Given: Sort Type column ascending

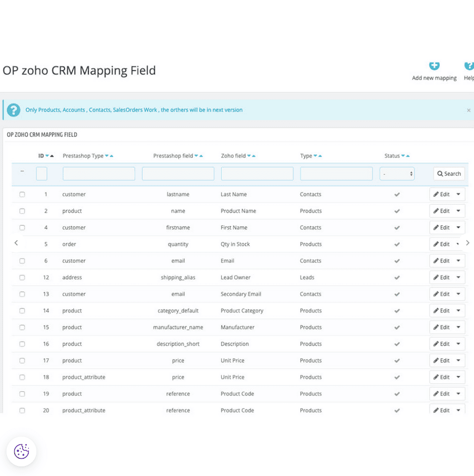Looking at the screenshot, I should (320, 156).
